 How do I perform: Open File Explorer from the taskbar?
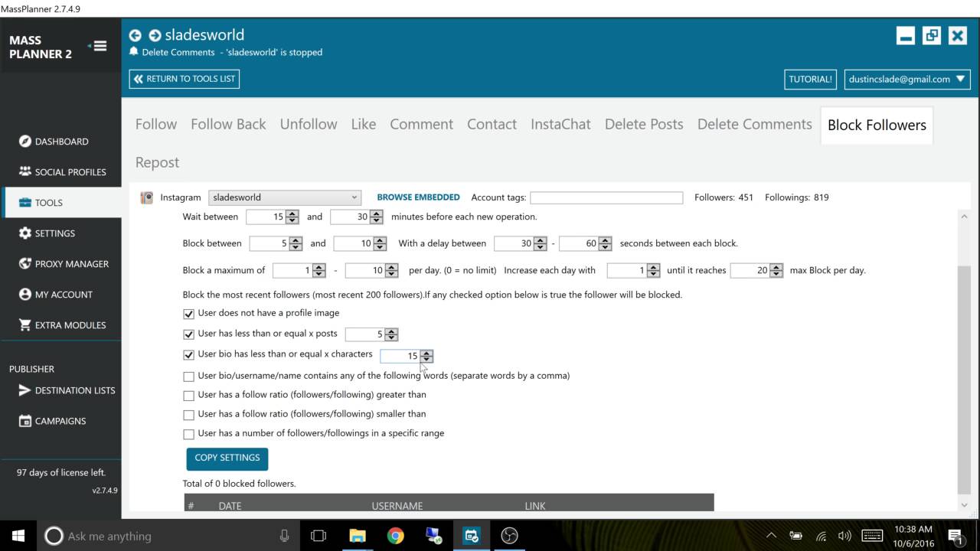(x=358, y=536)
